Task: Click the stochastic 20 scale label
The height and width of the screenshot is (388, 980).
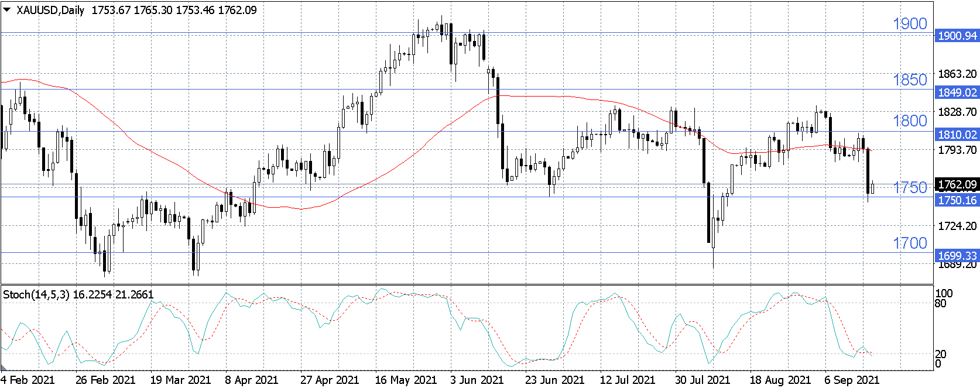Action: pyautogui.click(x=941, y=354)
